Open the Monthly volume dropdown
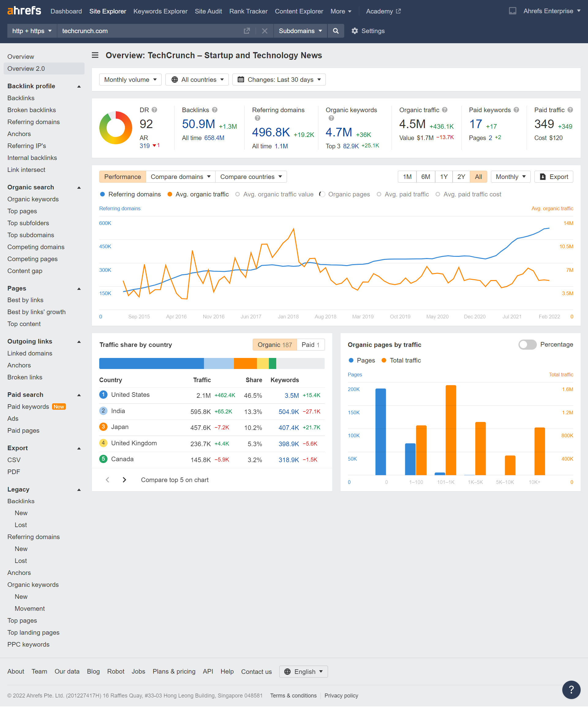Image resolution: width=588 pixels, height=707 pixels. pyautogui.click(x=130, y=80)
